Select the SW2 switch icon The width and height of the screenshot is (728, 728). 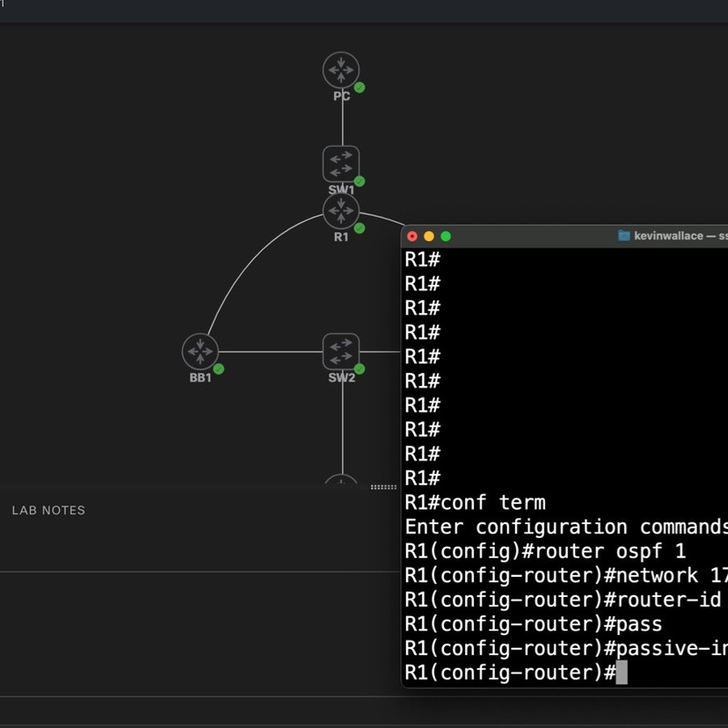click(340, 351)
